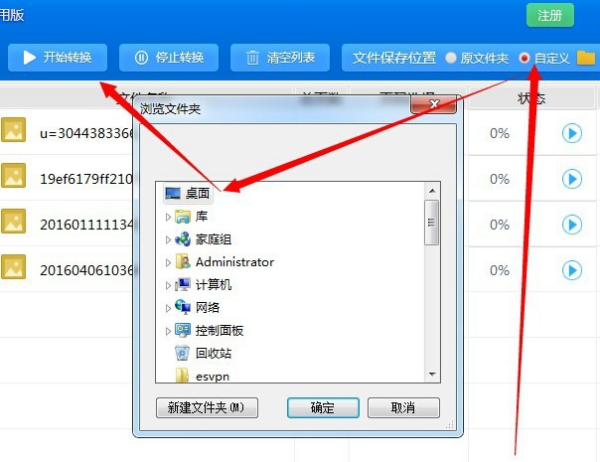Click the 清空列表 trash icon

point(252,58)
